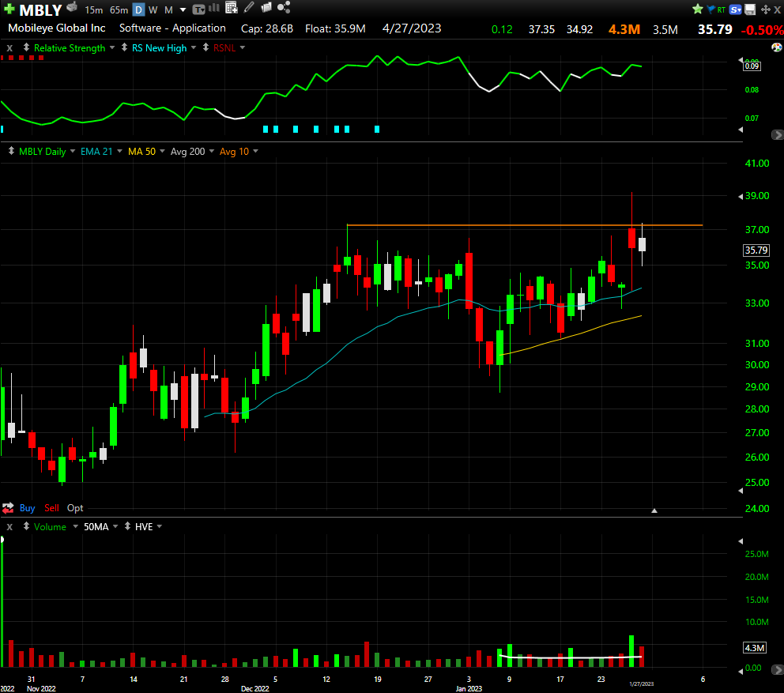Expand the Avg 200 dropdown arrow
Viewport: 784px width, 693px height.
click(212, 151)
